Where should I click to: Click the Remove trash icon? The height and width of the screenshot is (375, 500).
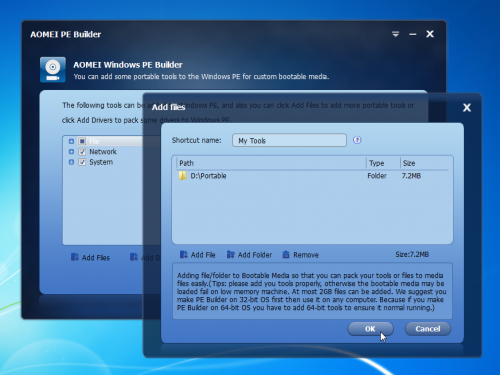286,255
